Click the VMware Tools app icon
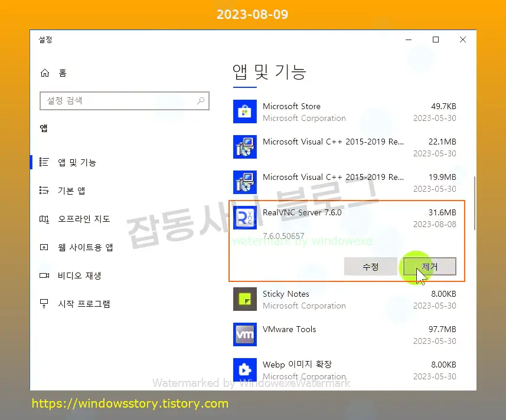 [245, 334]
